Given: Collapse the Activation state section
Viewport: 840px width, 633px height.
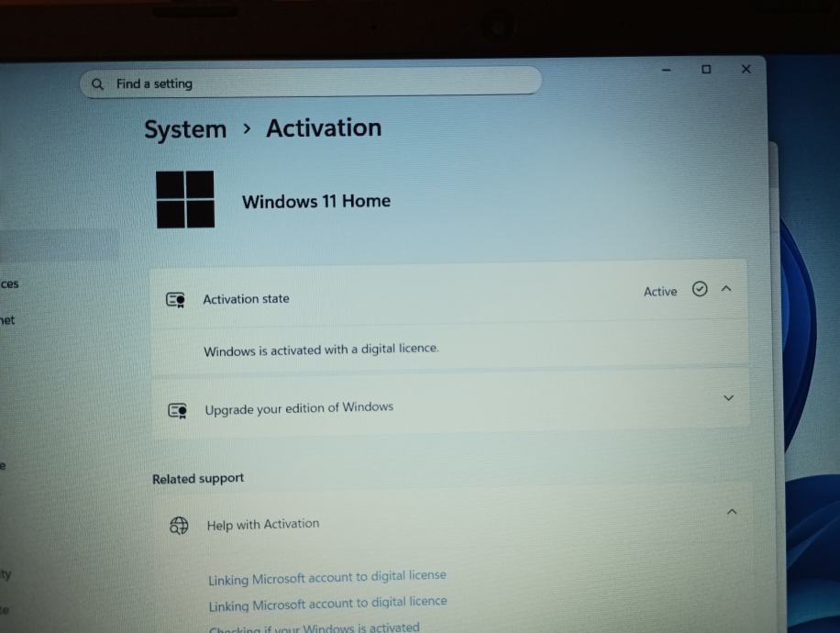Looking at the screenshot, I should pos(726,288).
